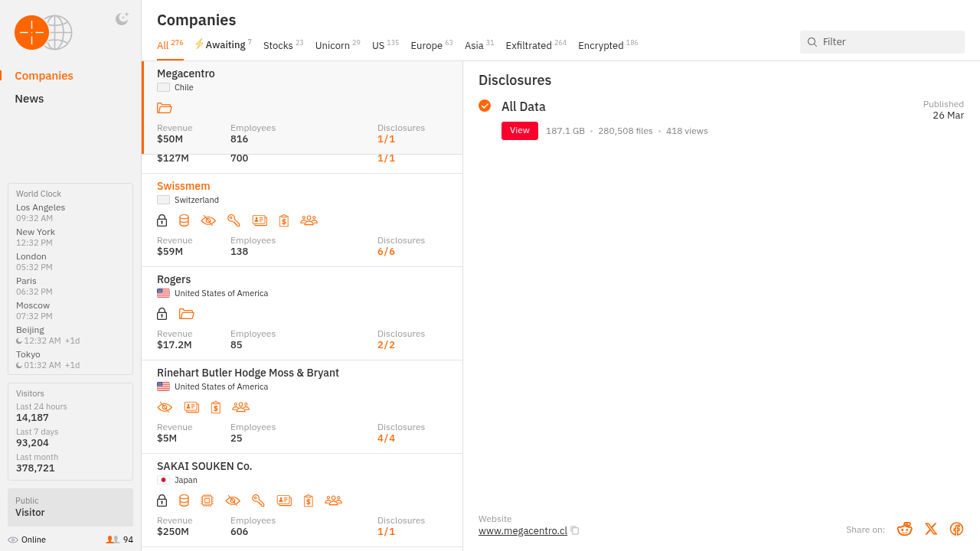Viewport: 980px width, 551px height.
Task: Click the All Data orange checkmark
Action: point(485,106)
